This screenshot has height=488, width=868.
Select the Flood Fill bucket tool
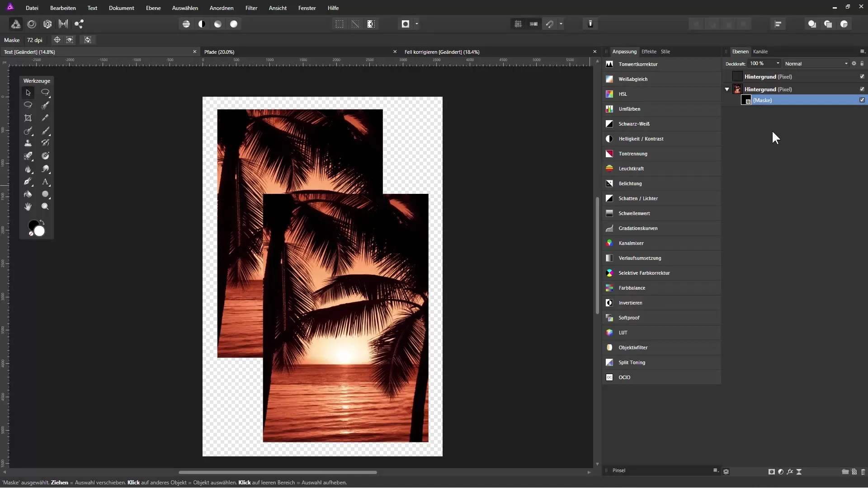[x=28, y=194]
